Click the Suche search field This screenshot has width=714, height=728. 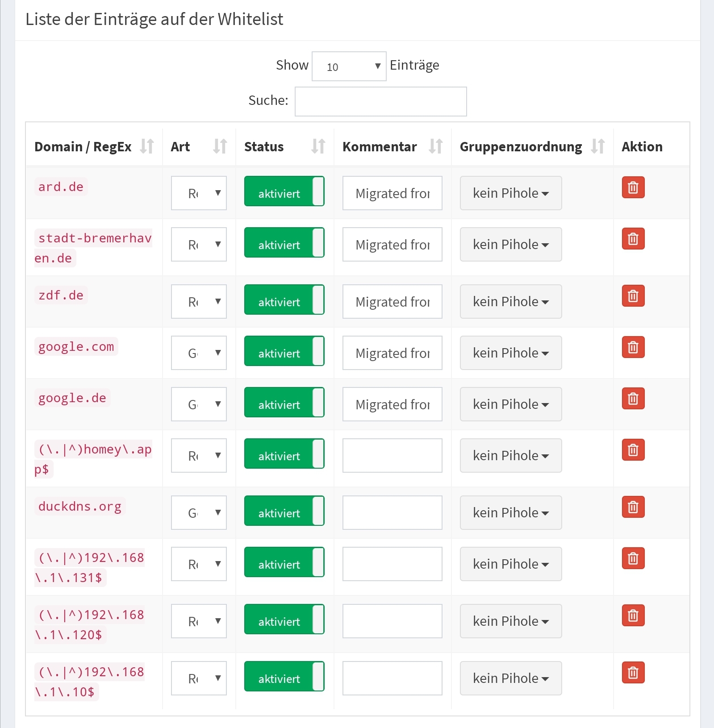point(380,102)
